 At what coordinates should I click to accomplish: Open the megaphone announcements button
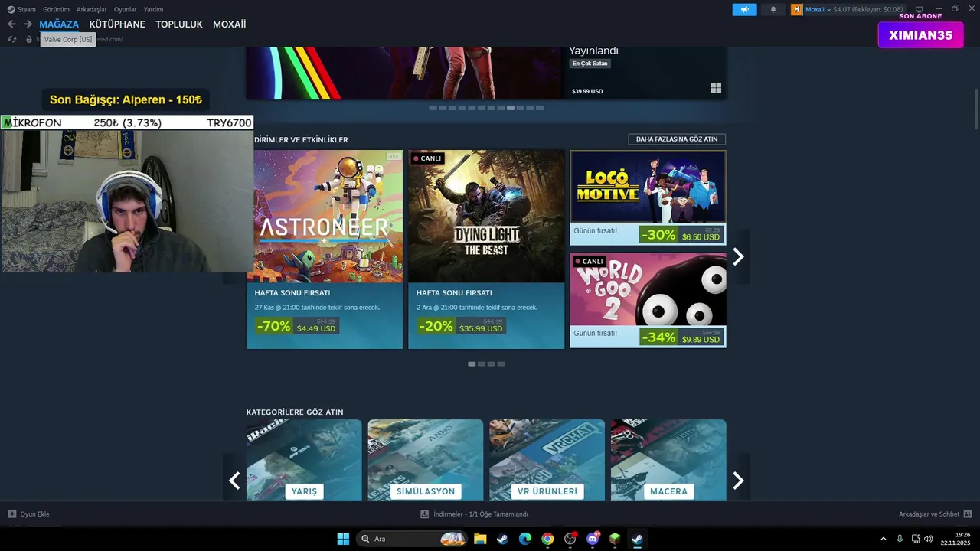point(744,9)
